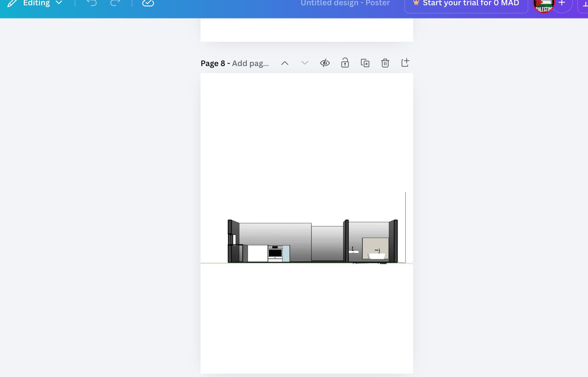This screenshot has height=377, width=588.
Task: Click the crown icon on the trial button
Action: (416, 3)
